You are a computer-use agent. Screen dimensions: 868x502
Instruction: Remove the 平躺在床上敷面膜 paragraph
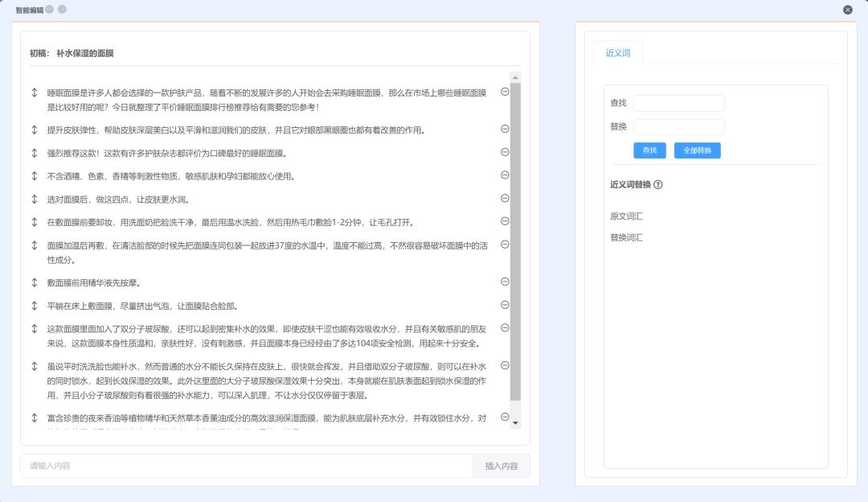(x=505, y=305)
